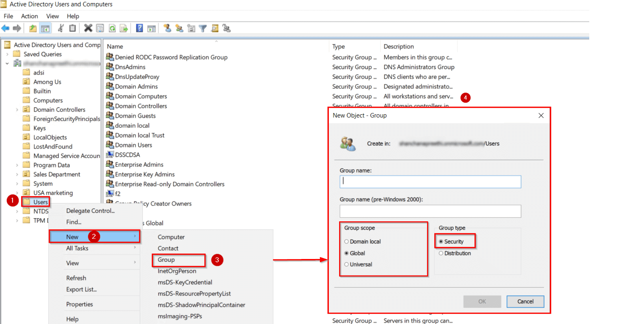Screen dimensions: 644x324
Task: Expand the Sales Department container
Action: [x=17, y=174]
